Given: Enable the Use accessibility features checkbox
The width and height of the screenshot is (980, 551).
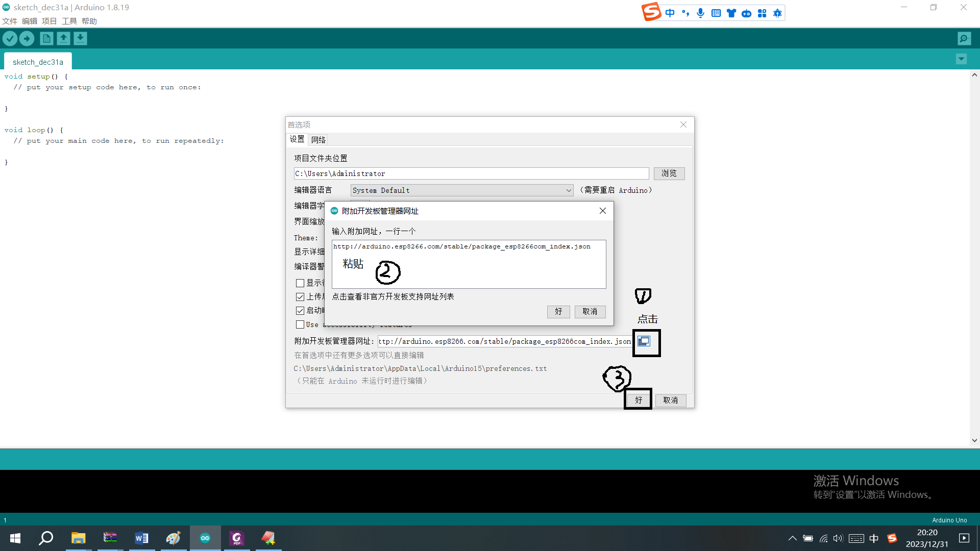Looking at the screenshot, I should (x=300, y=324).
